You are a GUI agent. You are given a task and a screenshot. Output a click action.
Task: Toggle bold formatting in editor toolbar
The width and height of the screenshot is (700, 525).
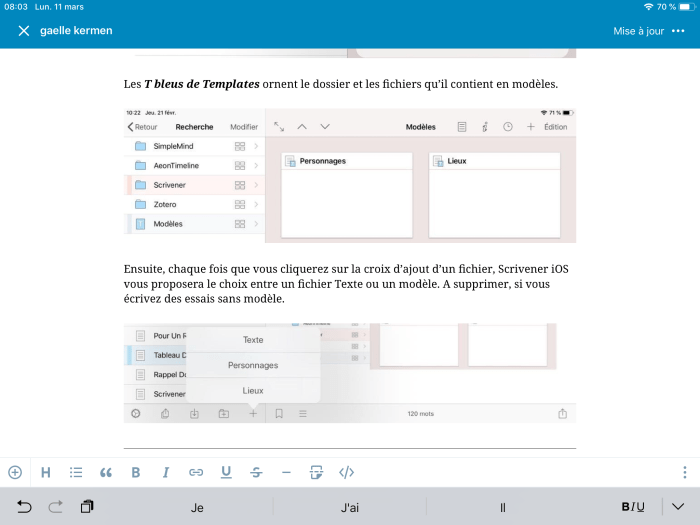pos(136,472)
